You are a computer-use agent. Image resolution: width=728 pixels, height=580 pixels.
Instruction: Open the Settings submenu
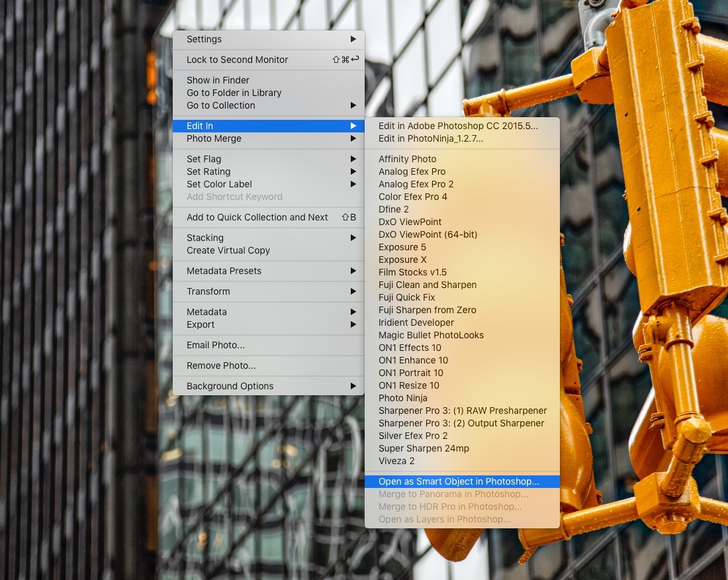click(x=268, y=40)
